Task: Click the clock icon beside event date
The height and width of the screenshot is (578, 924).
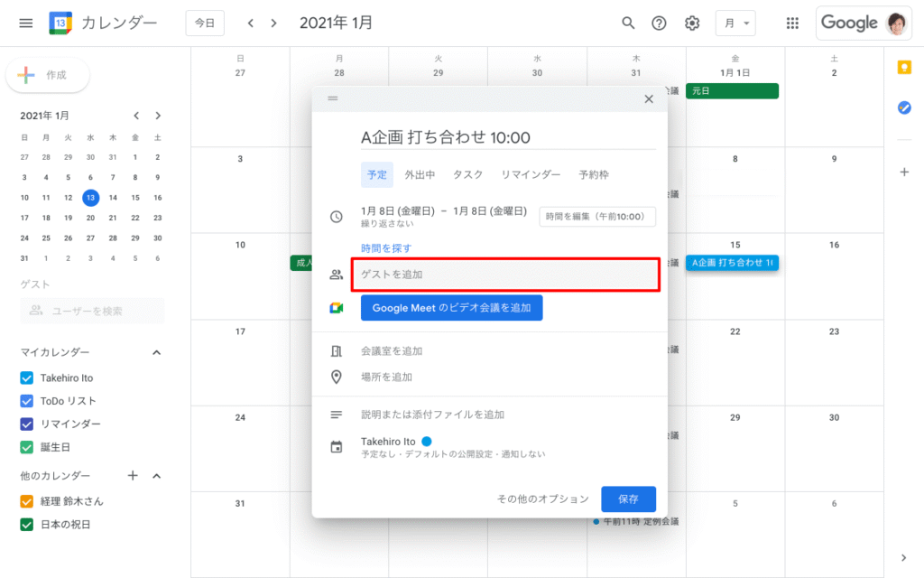Action: point(336,217)
